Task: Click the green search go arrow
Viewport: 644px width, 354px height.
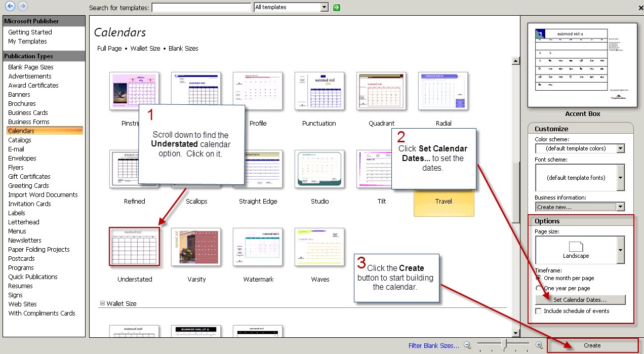Action: point(336,8)
